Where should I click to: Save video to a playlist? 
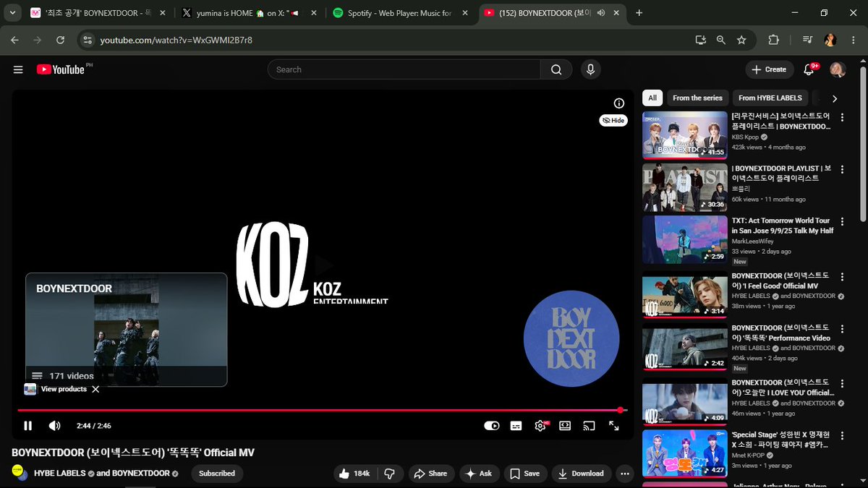click(525, 474)
